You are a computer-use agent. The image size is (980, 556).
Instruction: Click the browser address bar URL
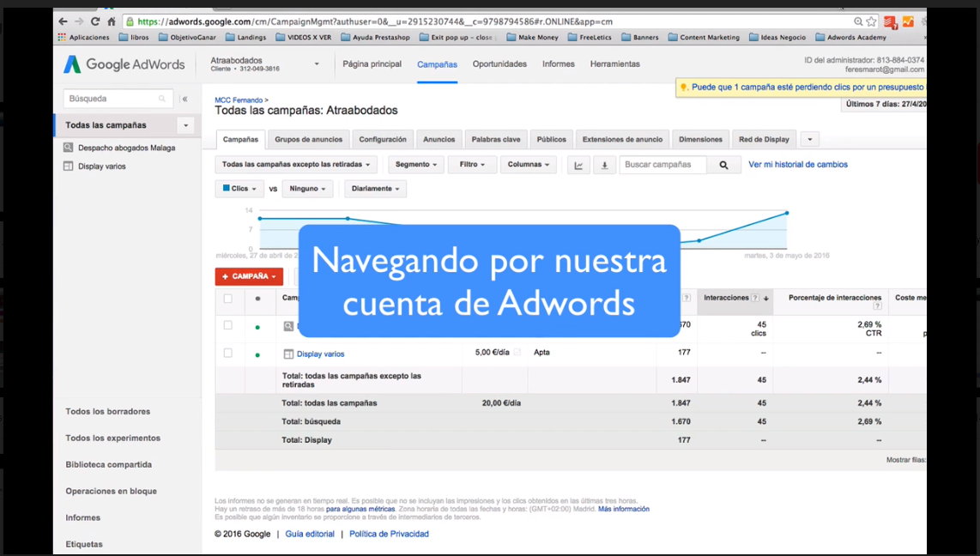point(487,21)
